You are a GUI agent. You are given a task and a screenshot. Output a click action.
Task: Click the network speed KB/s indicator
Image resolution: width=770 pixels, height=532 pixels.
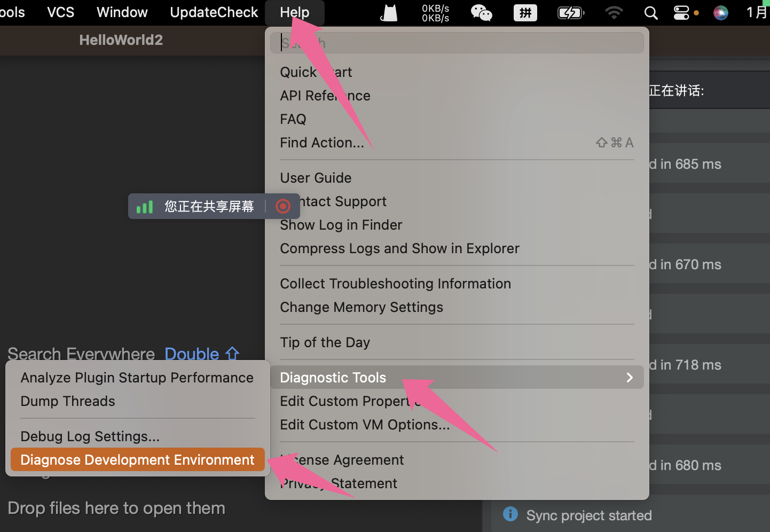(435, 13)
